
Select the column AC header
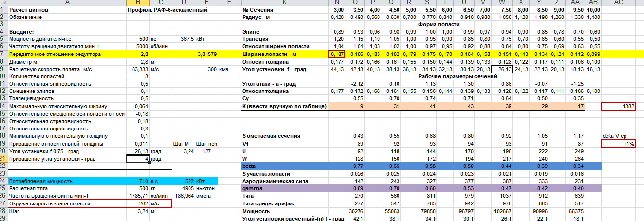pyautogui.click(x=619, y=3)
